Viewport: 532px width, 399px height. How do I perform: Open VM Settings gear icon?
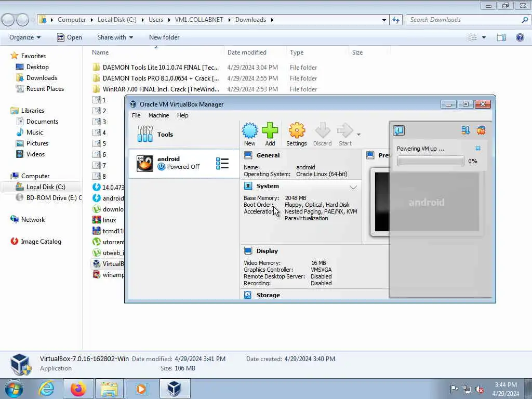pos(297,130)
